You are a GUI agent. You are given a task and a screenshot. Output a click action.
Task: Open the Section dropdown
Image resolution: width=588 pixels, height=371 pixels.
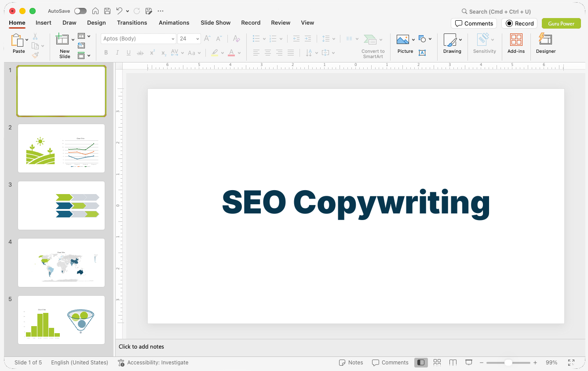(84, 55)
